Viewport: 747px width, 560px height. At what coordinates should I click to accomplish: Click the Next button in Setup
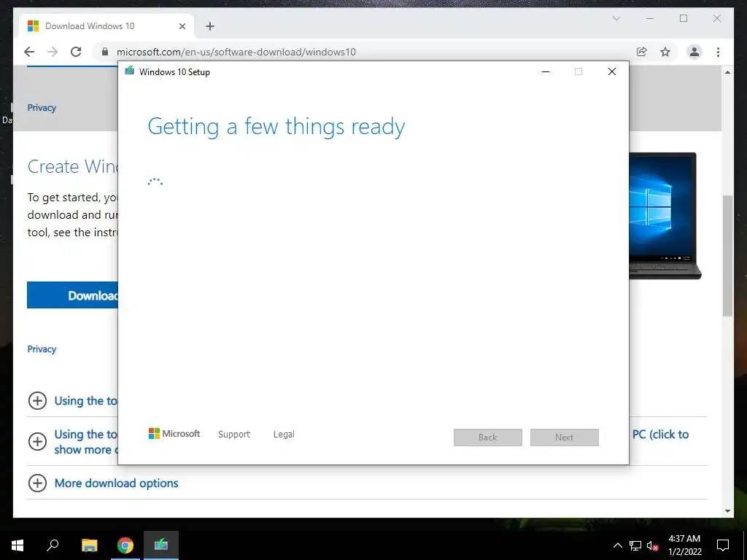point(565,437)
